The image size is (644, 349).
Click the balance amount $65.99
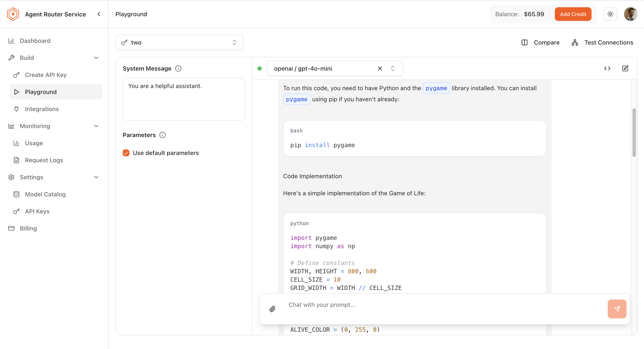pos(534,14)
